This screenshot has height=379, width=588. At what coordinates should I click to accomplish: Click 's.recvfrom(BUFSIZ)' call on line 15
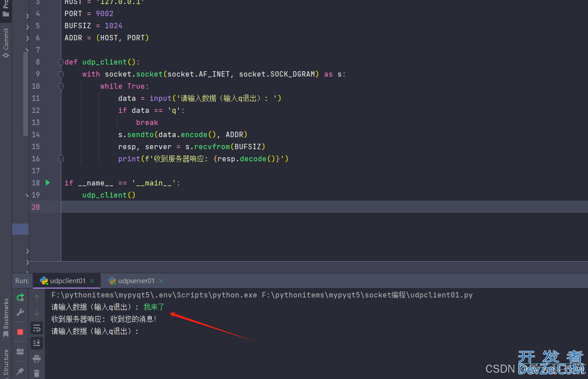pos(226,146)
